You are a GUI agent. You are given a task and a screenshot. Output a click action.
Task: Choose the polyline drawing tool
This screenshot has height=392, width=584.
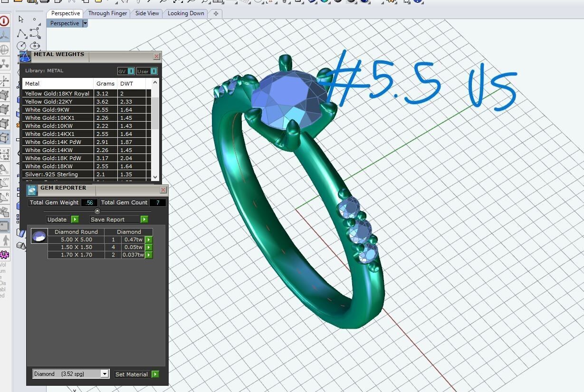[x=21, y=33]
